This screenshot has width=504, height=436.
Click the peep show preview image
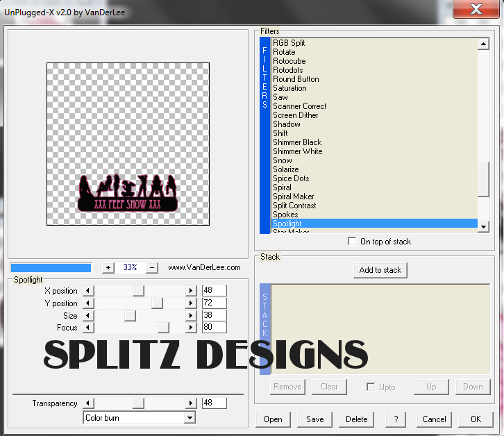tap(128, 144)
